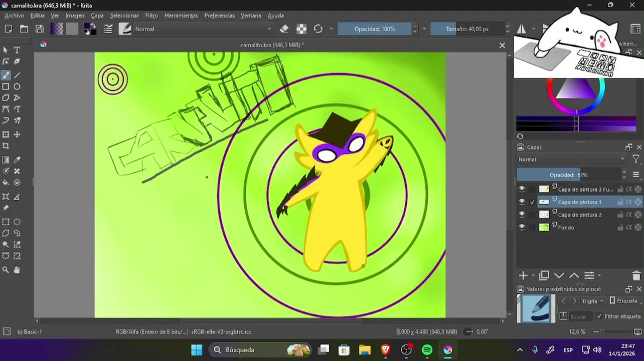Add a new paint layer
Screen dimensions: 644x361
[x=523, y=276]
